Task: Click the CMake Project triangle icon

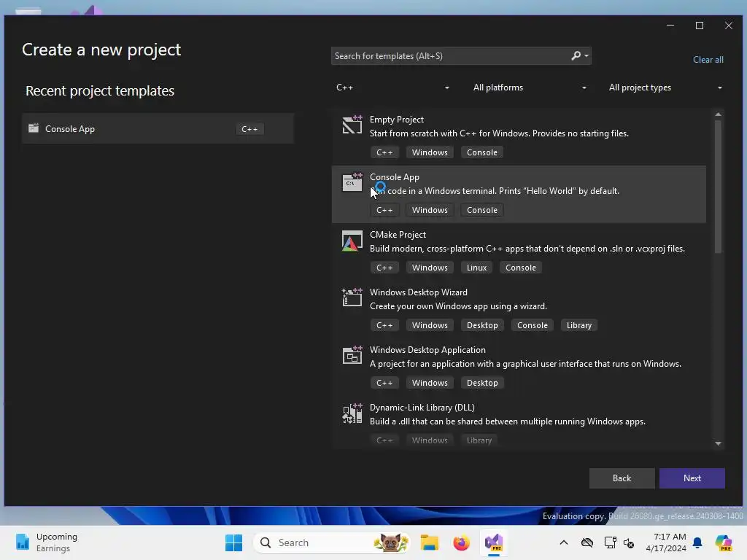Action: [x=352, y=241]
